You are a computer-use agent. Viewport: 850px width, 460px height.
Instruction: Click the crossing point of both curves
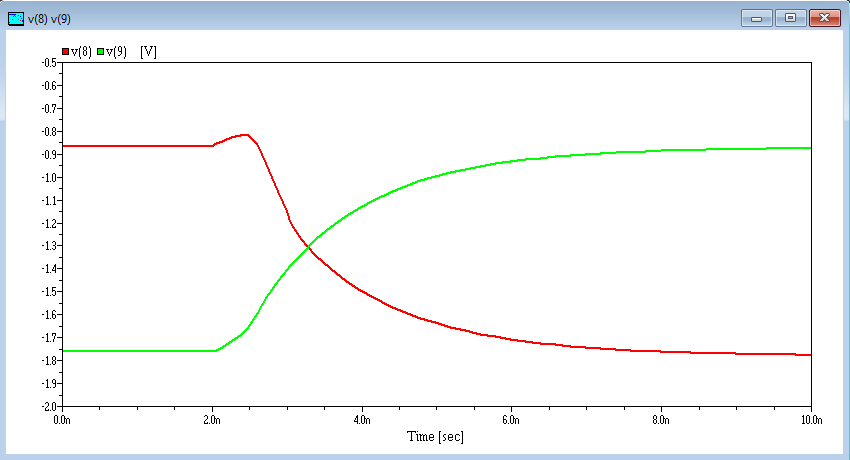[x=309, y=247]
